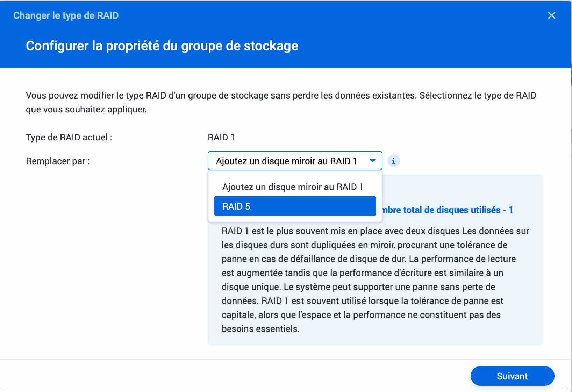Viewport: 572px width, 392px height.
Task: Click the blue "total de disques utilisés" text
Action: coord(448,210)
